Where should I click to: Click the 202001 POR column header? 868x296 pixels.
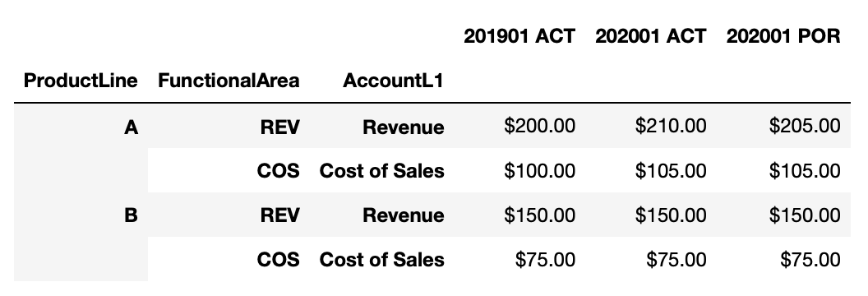pos(783,36)
